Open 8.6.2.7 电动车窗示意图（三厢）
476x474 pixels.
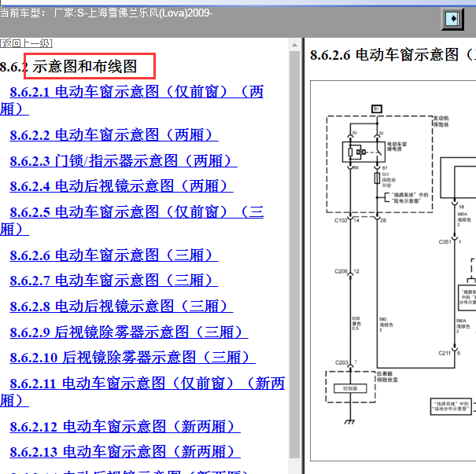tap(112, 281)
